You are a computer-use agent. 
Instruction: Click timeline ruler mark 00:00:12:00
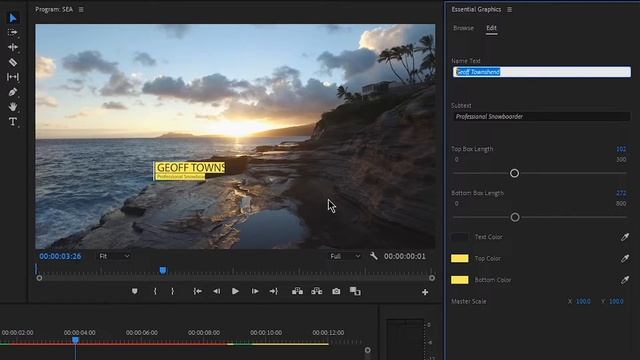coord(328,333)
